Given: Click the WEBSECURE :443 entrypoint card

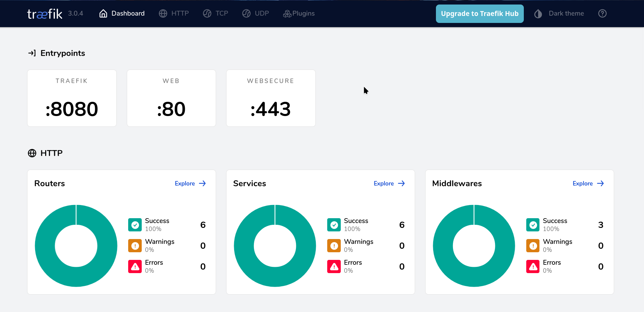Looking at the screenshot, I should point(271,98).
